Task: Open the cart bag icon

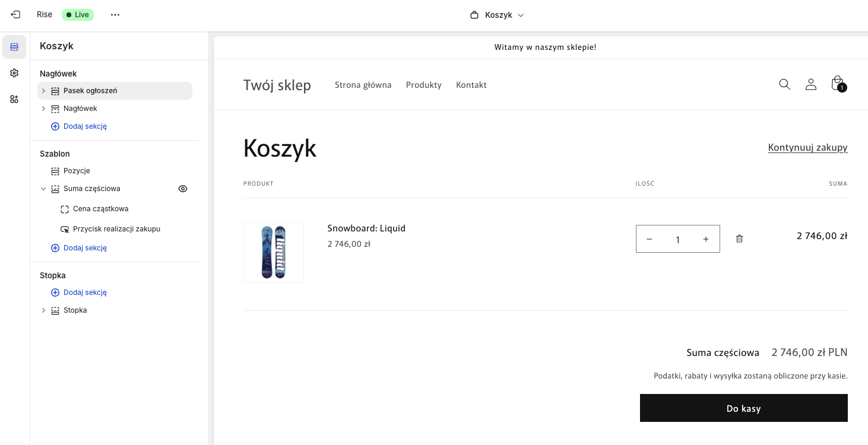Action: (837, 83)
